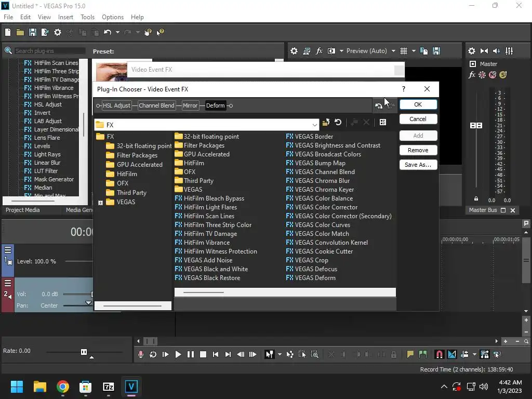532x399 pixels.
Task: Open mixing console from Master toolbar
Action: click(509, 51)
